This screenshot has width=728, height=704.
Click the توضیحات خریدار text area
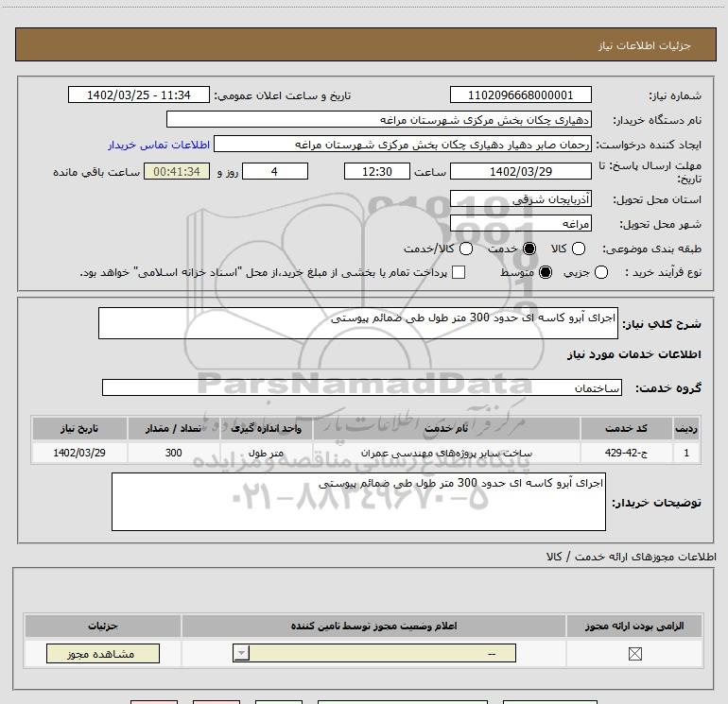click(x=358, y=502)
